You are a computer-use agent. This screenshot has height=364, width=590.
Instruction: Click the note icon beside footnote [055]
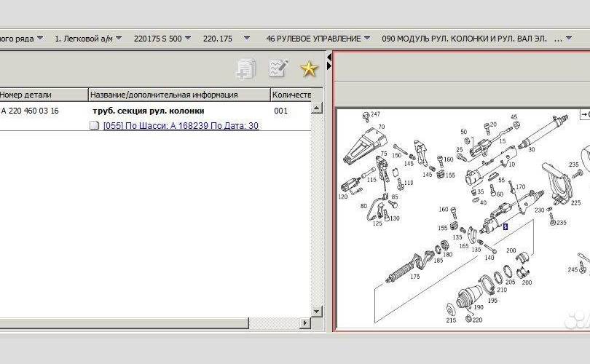click(x=94, y=125)
